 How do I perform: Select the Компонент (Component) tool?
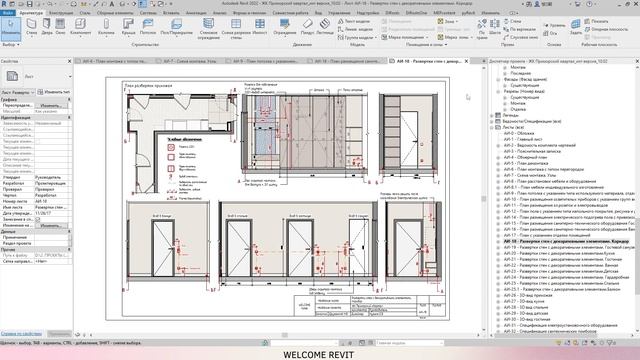80,27
